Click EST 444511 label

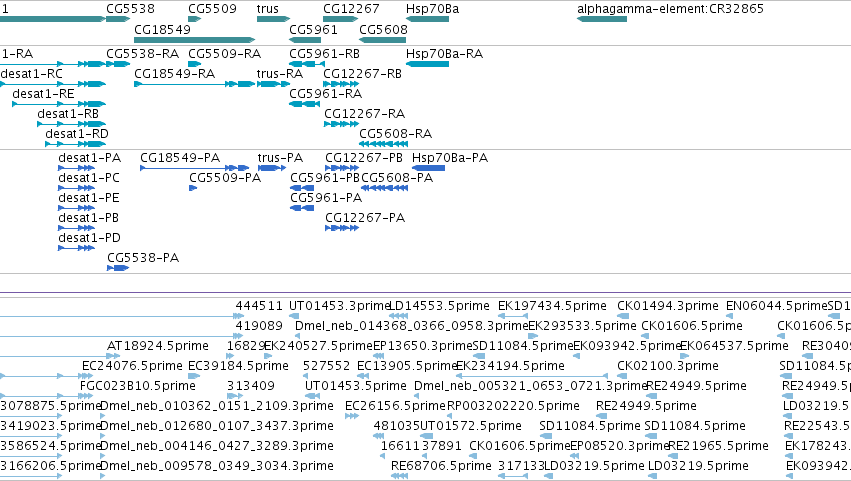tap(259, 306)
